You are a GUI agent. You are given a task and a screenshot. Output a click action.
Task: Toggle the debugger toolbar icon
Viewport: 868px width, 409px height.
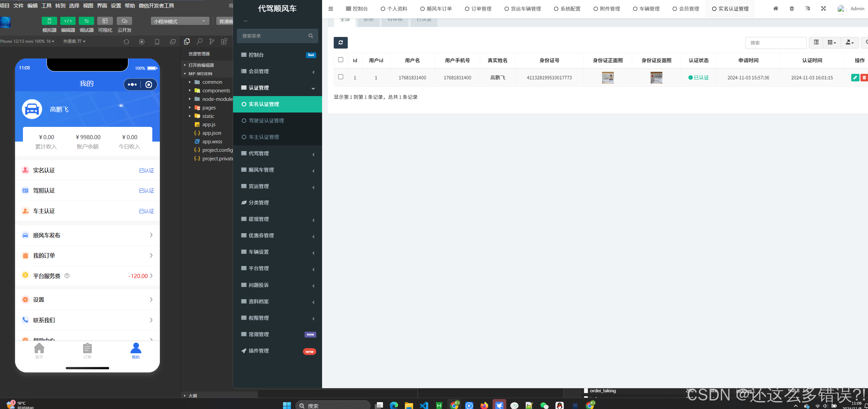[x=86, y=21]
